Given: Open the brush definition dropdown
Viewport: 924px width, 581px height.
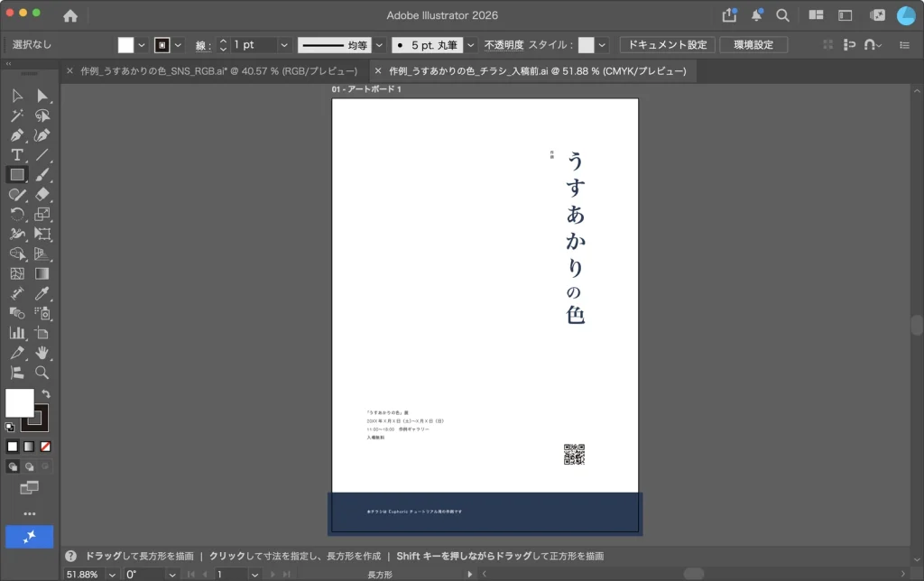Looking at the screenshot, I should pos(470,45).
